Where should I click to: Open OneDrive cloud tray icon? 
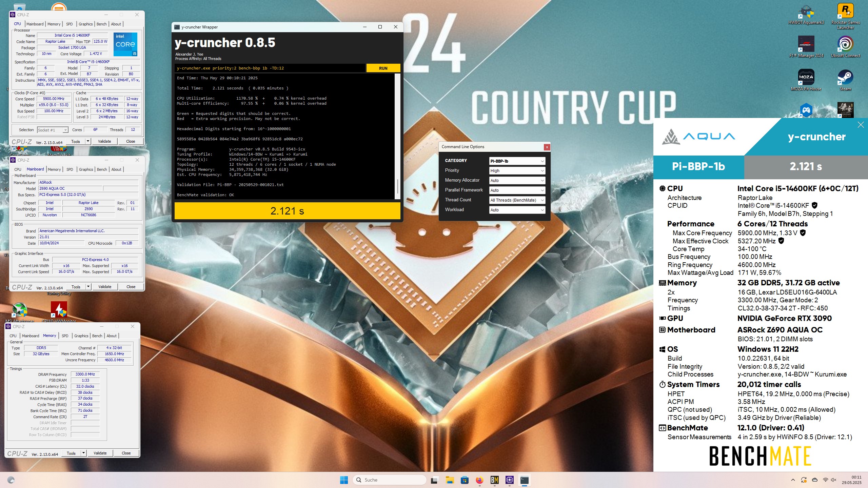[814, 480]
